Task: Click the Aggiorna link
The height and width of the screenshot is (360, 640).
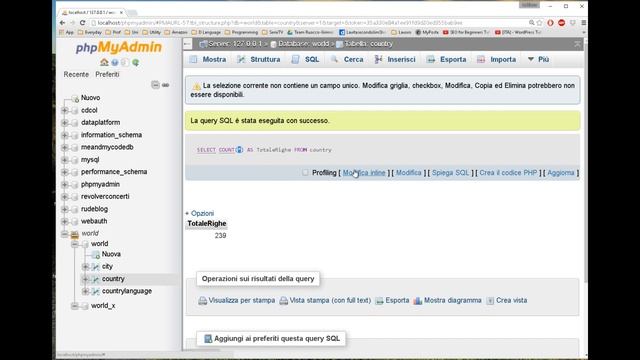Action: (x=561, y=173)
